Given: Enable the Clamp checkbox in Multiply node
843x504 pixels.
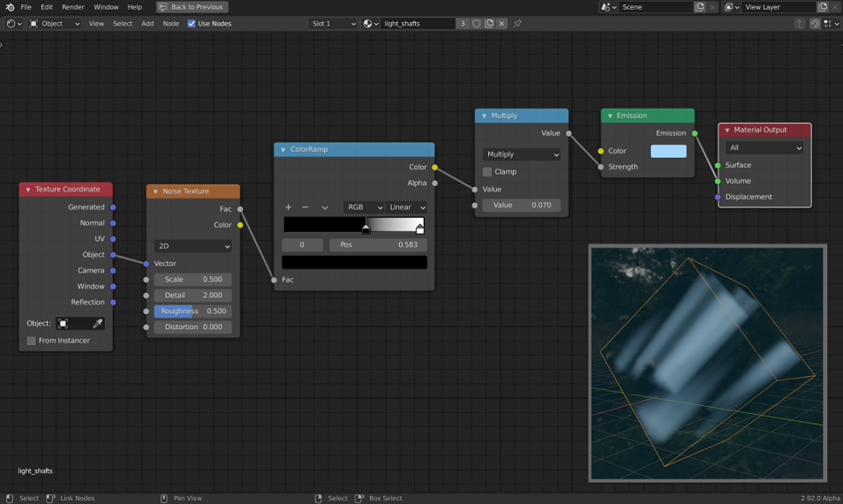Looking at the screenshot, I should 487,172.
